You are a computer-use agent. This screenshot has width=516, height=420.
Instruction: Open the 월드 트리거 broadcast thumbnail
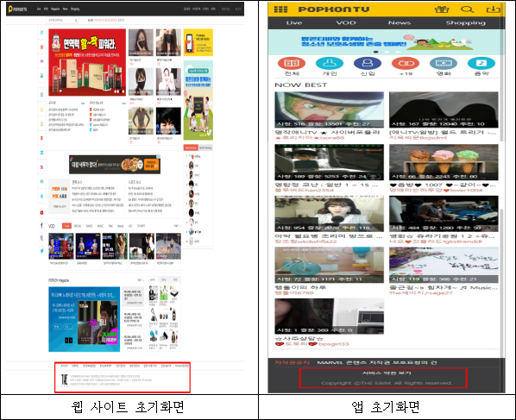(444, 110)
